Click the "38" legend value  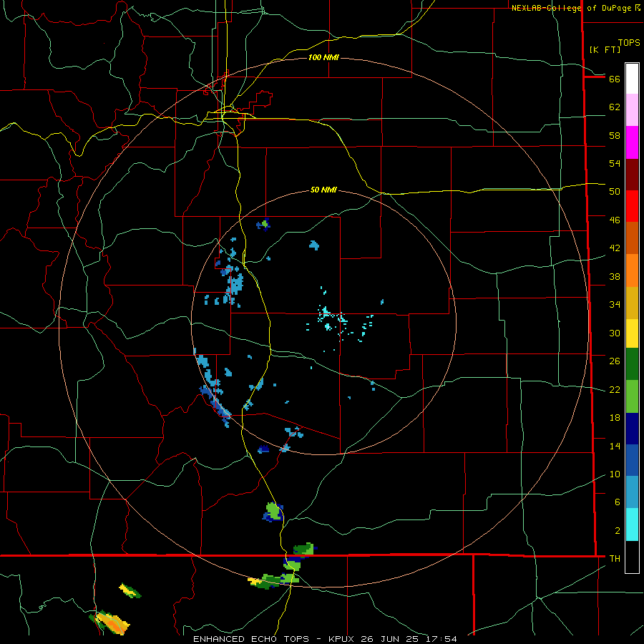coord(615,277)
